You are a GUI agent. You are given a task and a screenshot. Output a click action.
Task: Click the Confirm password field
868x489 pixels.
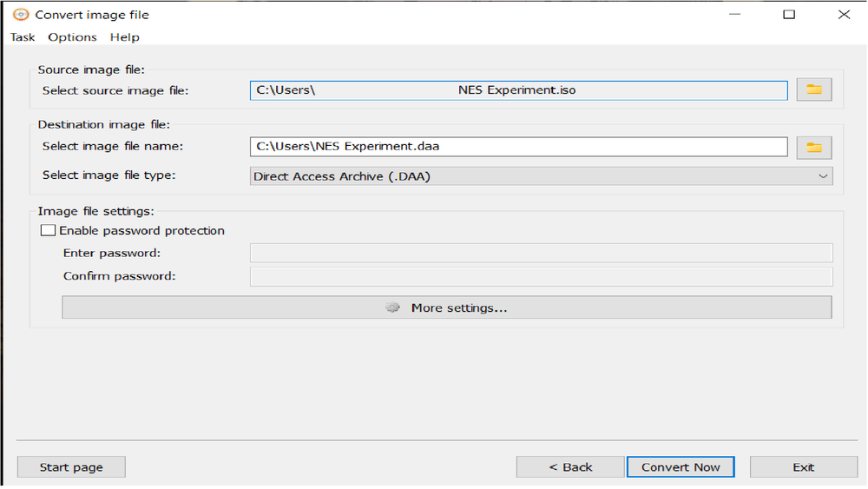coord(541,276)
